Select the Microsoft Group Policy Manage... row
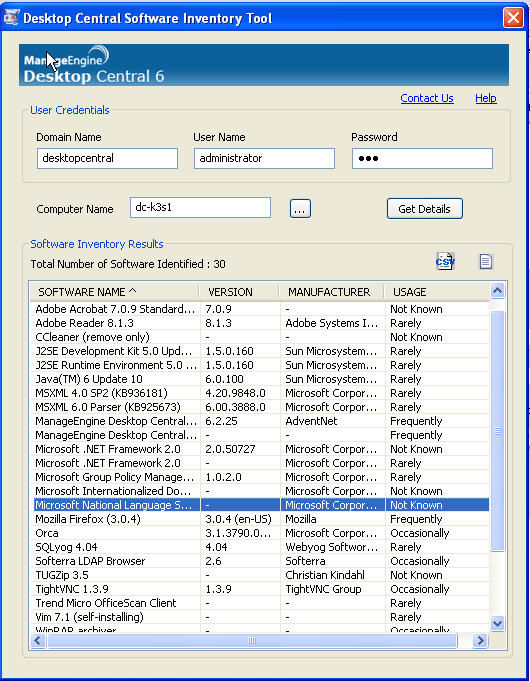The image size is (530, 681). (261, 477)
